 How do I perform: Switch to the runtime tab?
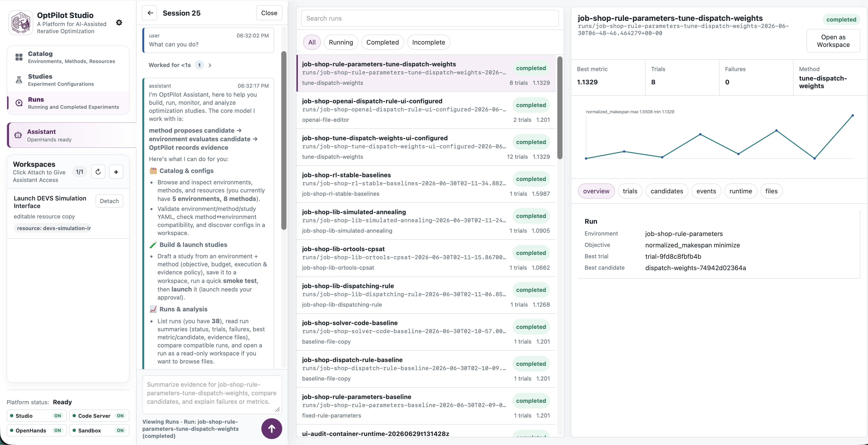pos(740,191)
